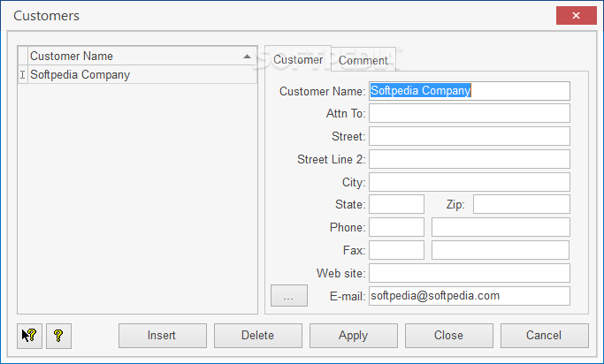Focus the Fax number field
The width and height of the screenshot is (604, 364).
501,250
